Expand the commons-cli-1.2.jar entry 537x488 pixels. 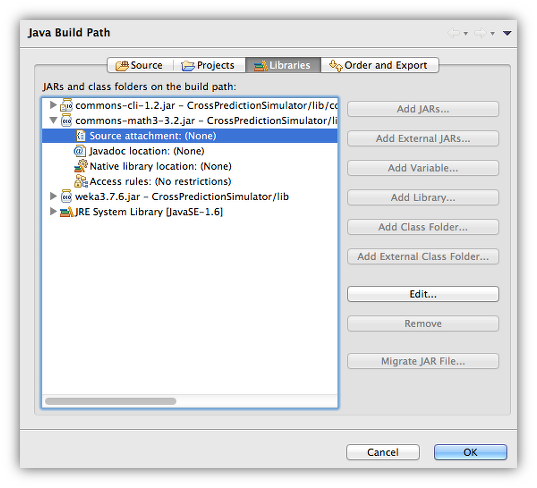[53, 105]
